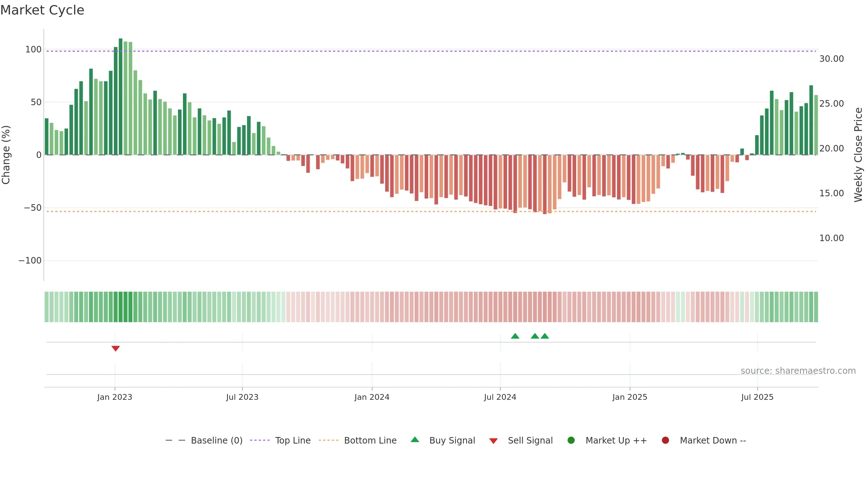This screenshot has height=488, width=868.
Task: Click the 15.00 tick on the right axis
Action: [x=831, y=193]
